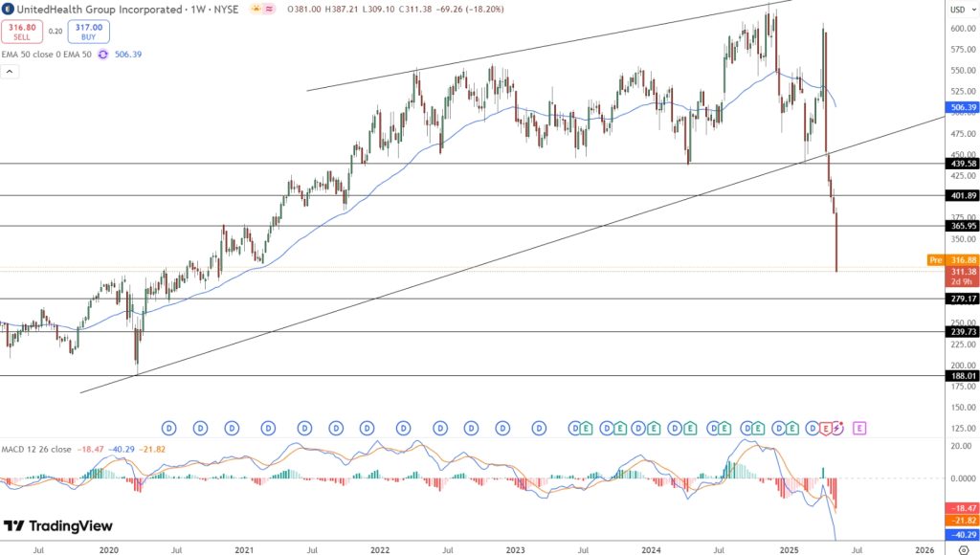Open the USD currency dropdown
This screenshot has height=555, width=980.
point(963,10)
